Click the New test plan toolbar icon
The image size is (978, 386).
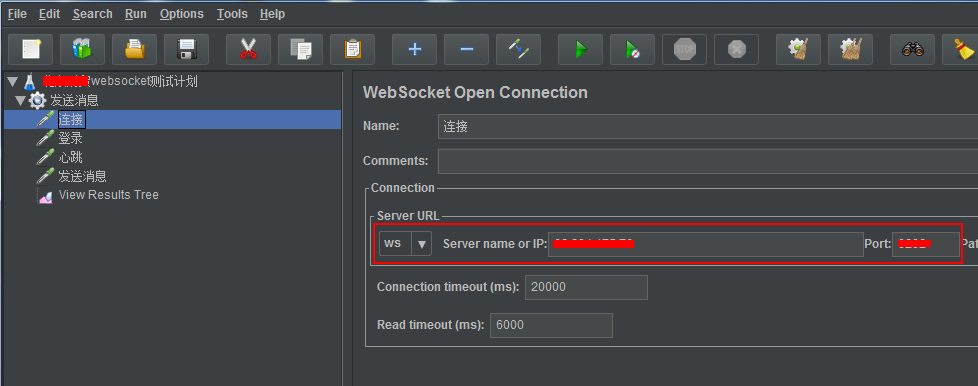pyautogui.click(x=31, y=49)
